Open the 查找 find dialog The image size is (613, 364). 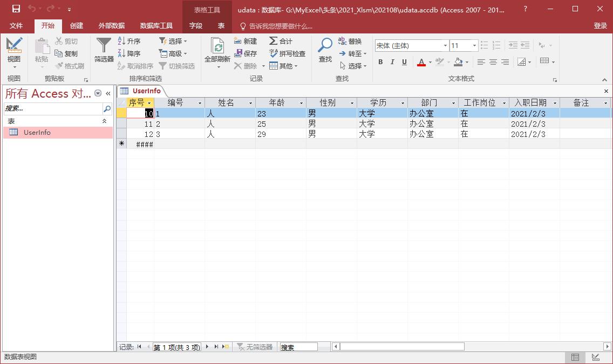tap(324, 49)
